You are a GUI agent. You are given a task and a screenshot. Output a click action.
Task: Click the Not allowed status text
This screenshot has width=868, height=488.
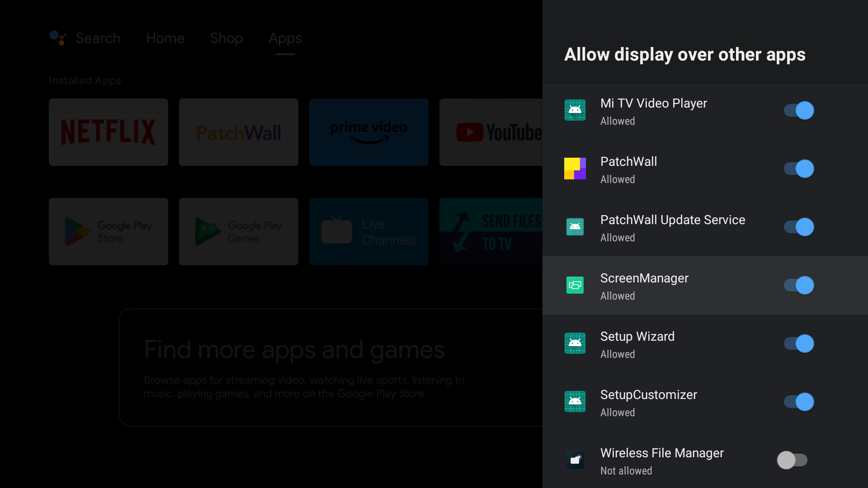(x=626, y=471)
